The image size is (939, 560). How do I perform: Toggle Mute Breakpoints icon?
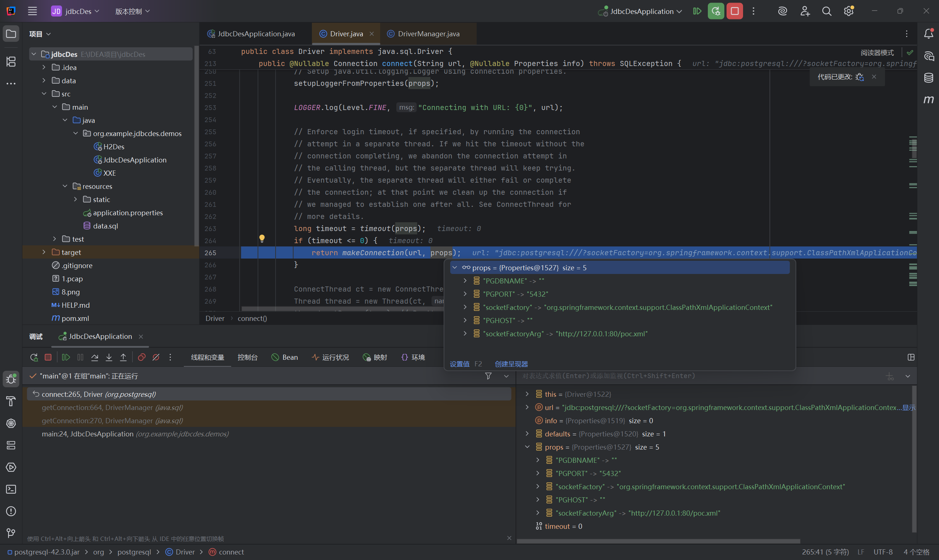point(156,357)
